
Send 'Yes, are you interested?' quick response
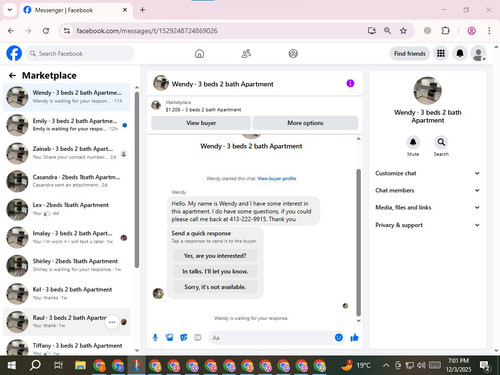(x=215, y=256)
